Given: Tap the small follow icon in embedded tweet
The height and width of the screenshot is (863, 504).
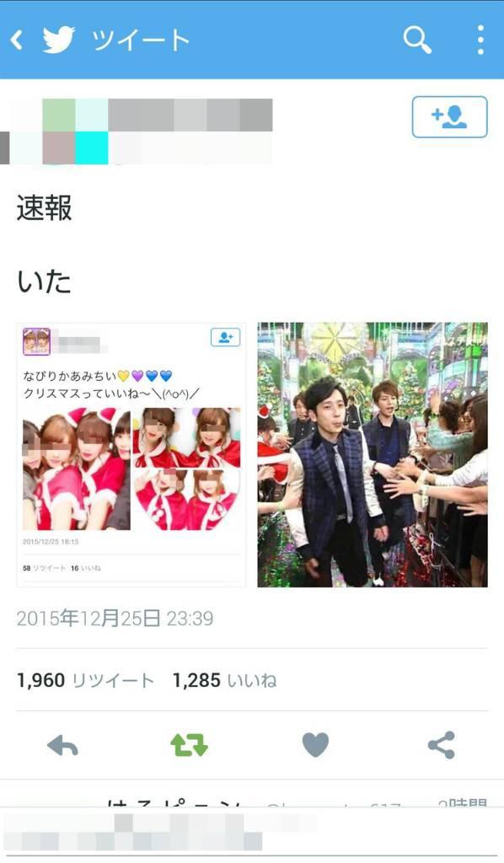Looking at the screenshot, I should pos(226,337).
